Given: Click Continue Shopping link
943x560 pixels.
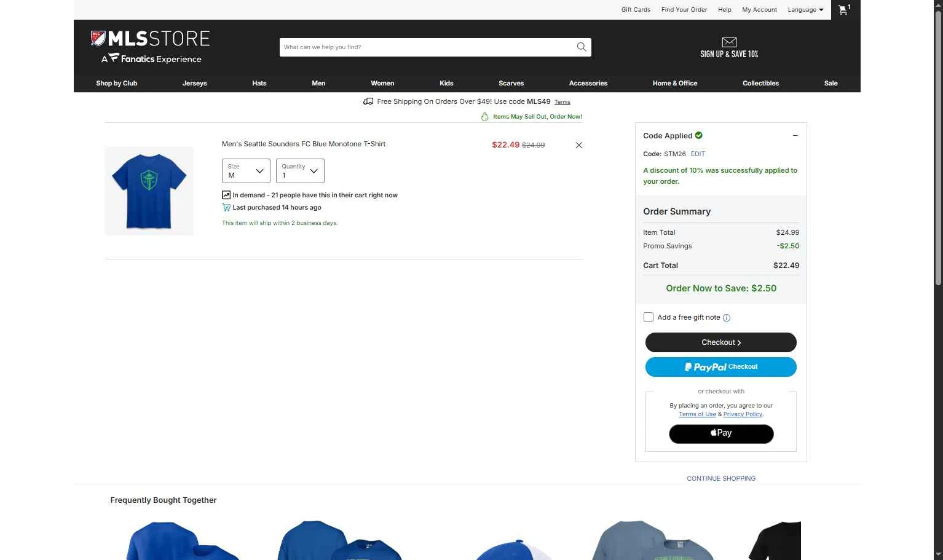Looking at the screenshot, I should [x=721, y=478].
